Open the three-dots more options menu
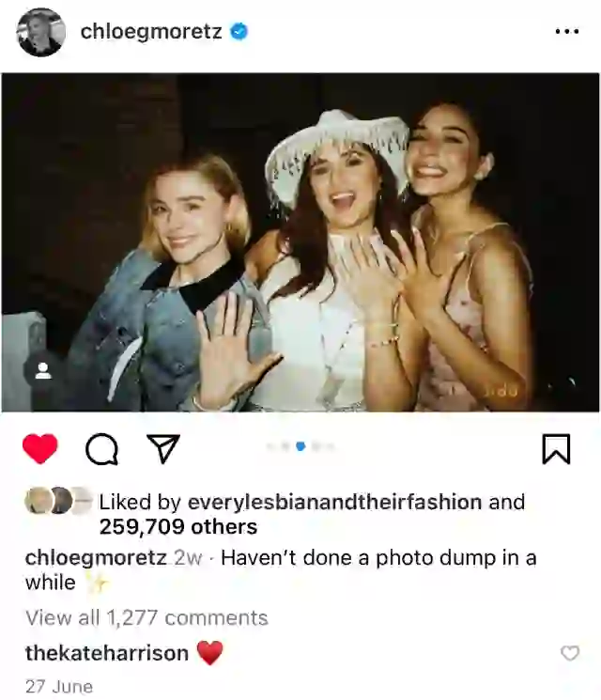The image size is (601, 700). pos(567,31)
